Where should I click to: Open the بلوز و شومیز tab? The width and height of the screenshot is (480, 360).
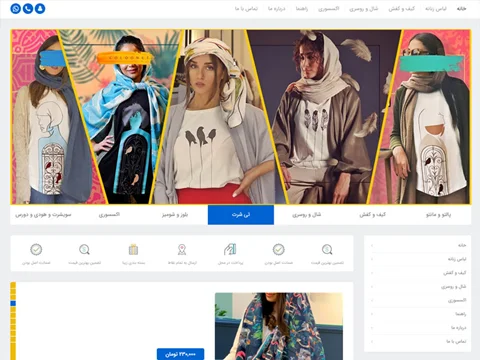[175, 215]
